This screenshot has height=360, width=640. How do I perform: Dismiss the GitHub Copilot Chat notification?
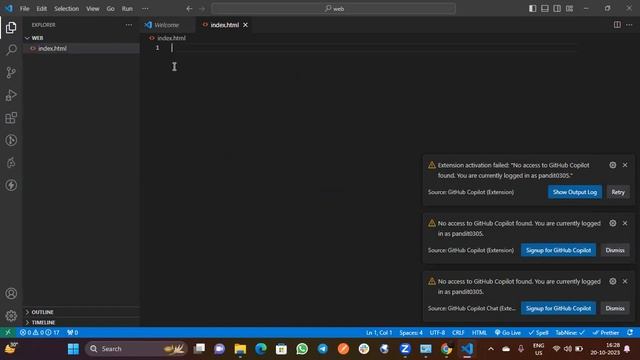tap(615, 308)
